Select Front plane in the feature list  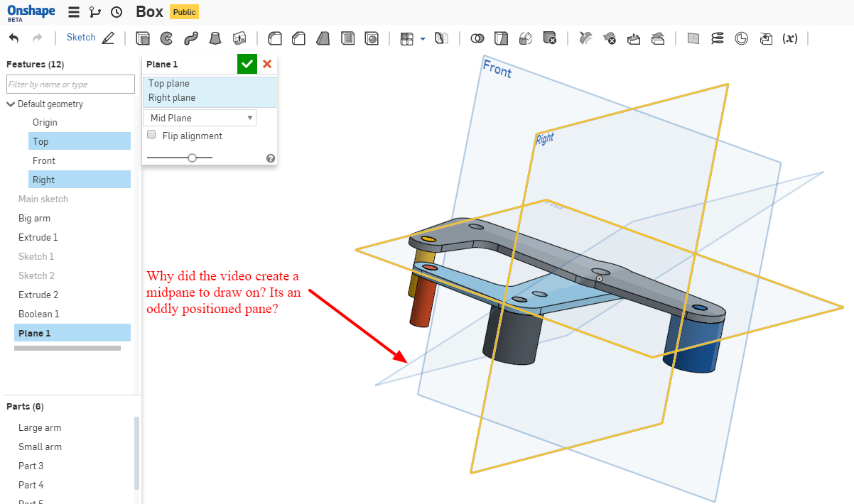(44, 160)
